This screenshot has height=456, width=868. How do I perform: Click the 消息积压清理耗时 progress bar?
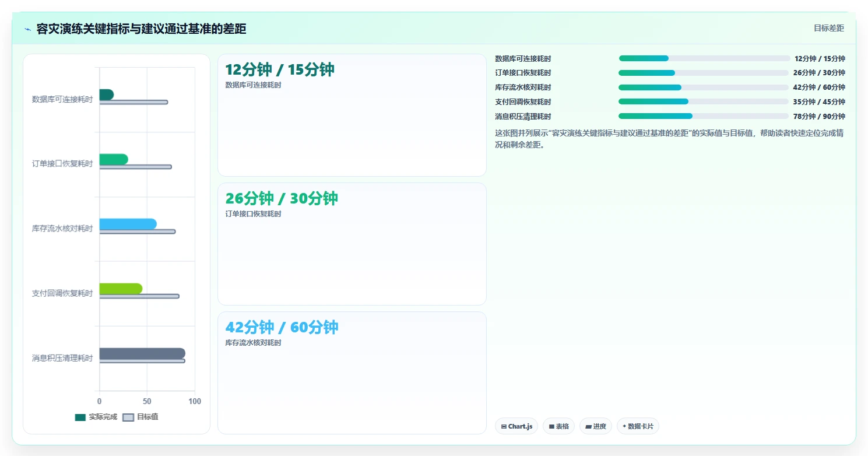tap(704, 116)
